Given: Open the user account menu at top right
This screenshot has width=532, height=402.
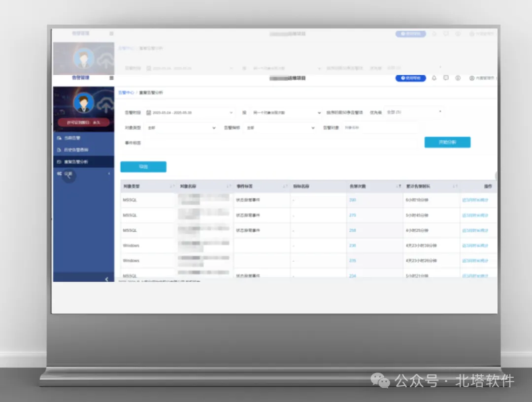Looking at the screenshot, I should 482,78.
